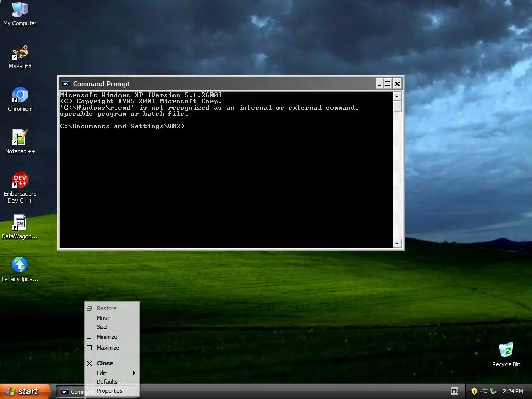This screenshot has width=532, height=399.
Task: Click the Start button
Action: pyautogui.click(x=25, y=391)
